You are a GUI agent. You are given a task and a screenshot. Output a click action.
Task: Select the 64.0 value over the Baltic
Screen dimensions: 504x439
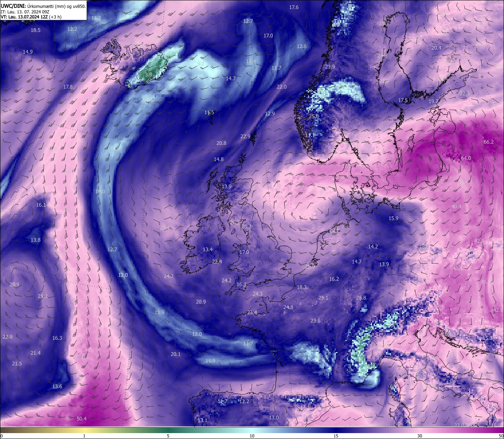pyautogui.click(x=466, y=158)
